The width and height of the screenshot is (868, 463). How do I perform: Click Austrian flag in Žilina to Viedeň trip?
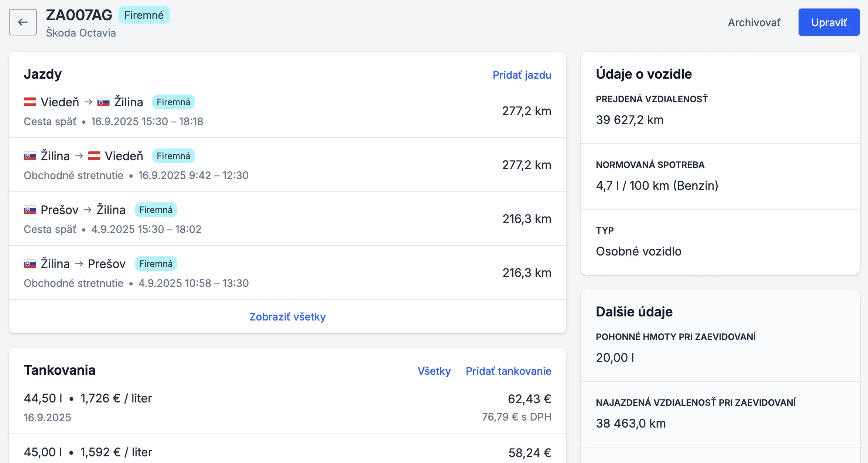coord(94,156)
